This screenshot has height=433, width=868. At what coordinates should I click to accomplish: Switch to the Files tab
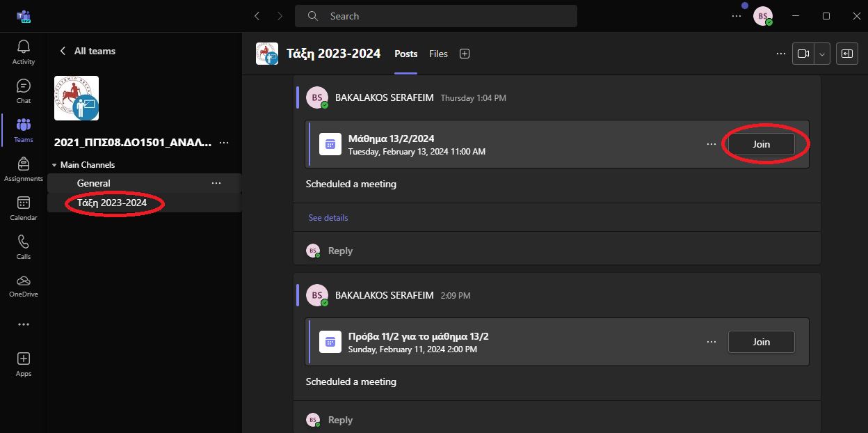point(438,54)
